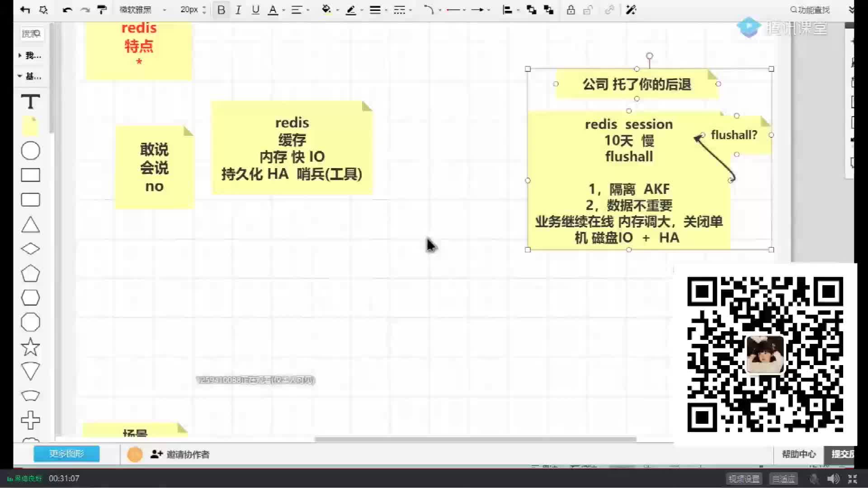
Task: Click the unlock shape icon
Action: point(588,10)
